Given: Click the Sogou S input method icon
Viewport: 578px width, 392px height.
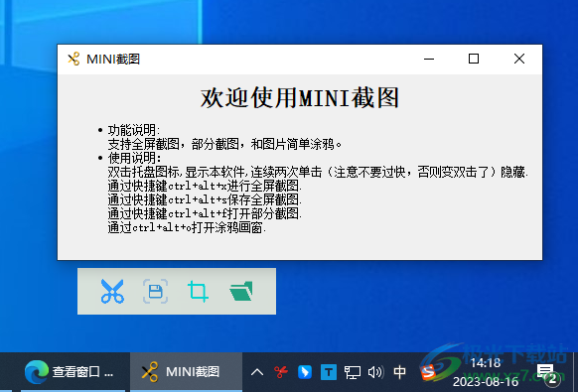Looking at the screenshot, I should point(428,372).
